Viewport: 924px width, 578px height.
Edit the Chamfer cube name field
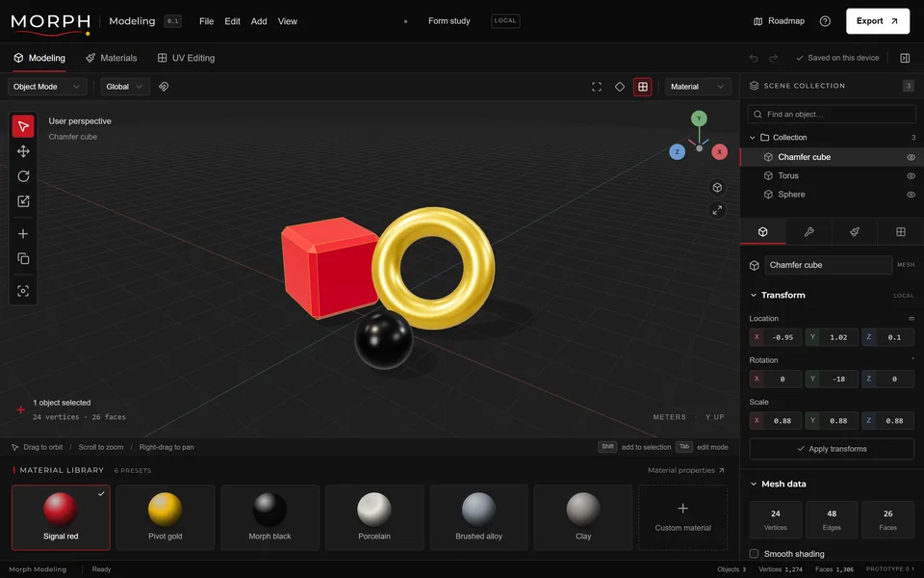coord(828,265)
